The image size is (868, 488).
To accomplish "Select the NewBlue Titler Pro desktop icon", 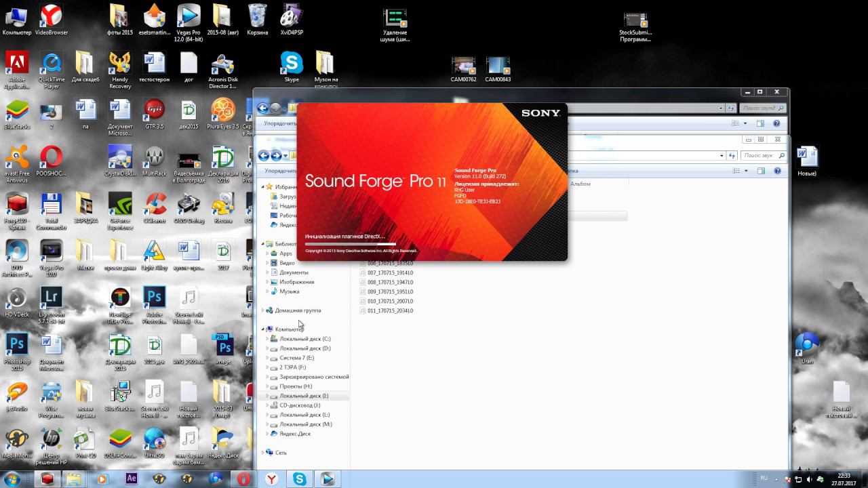I will pos(120,306).
